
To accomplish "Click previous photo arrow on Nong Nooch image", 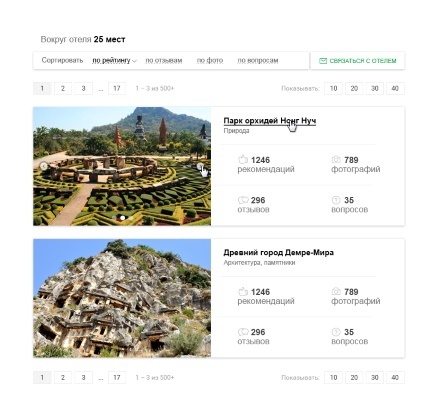I will 44,166.
